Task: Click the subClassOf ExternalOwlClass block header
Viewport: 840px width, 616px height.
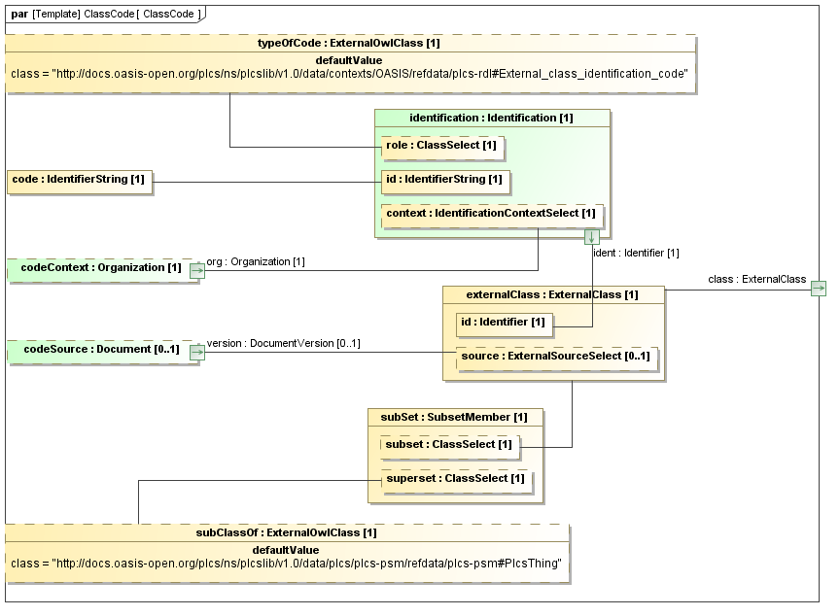Action: click(x=286, y=532)
